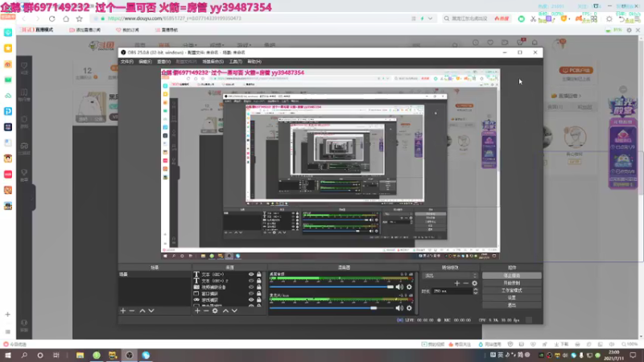This screenshot has height=362, width=644.
Task: Click the browser address bar URL
Action: click(x=174, y=19)
